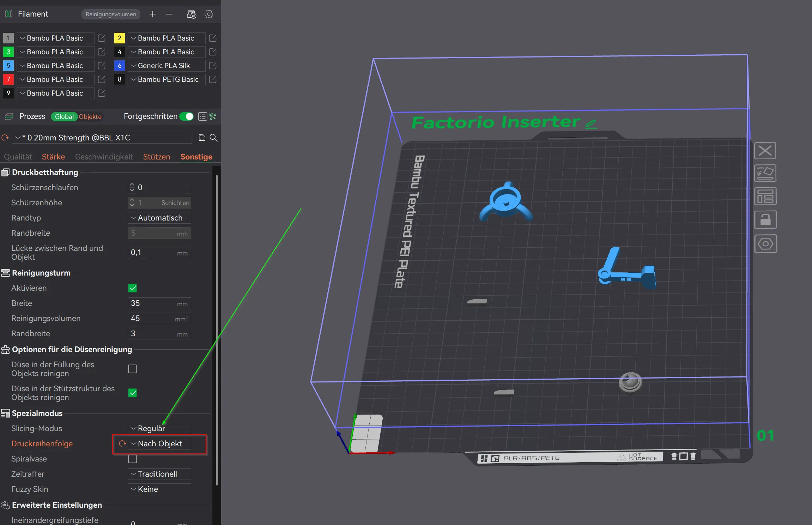Click the Reinigungsvolumen button

point(111,14)
